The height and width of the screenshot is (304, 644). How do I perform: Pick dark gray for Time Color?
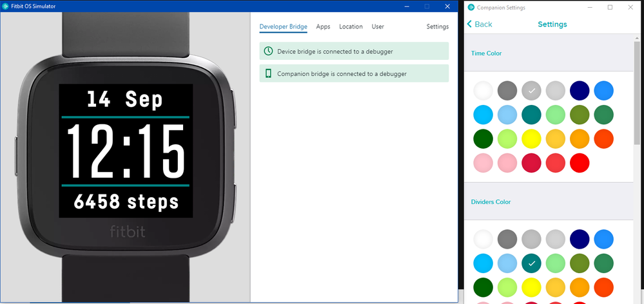[x=507, y=91]
